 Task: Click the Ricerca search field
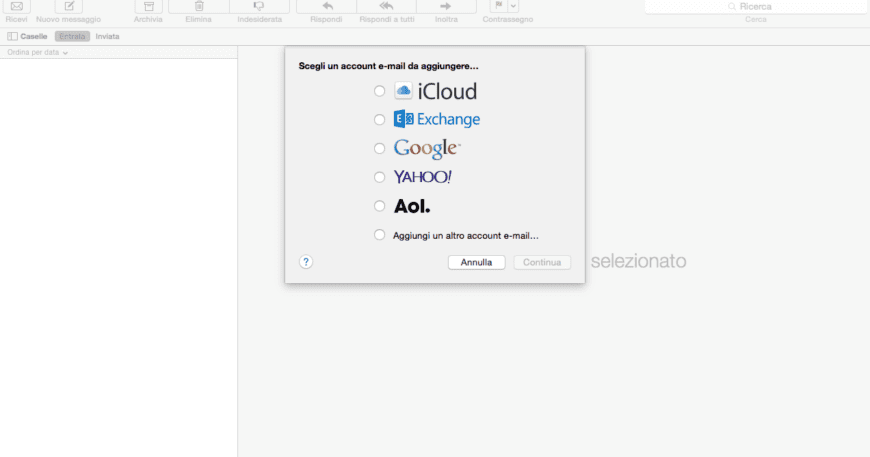coord(756,7)
